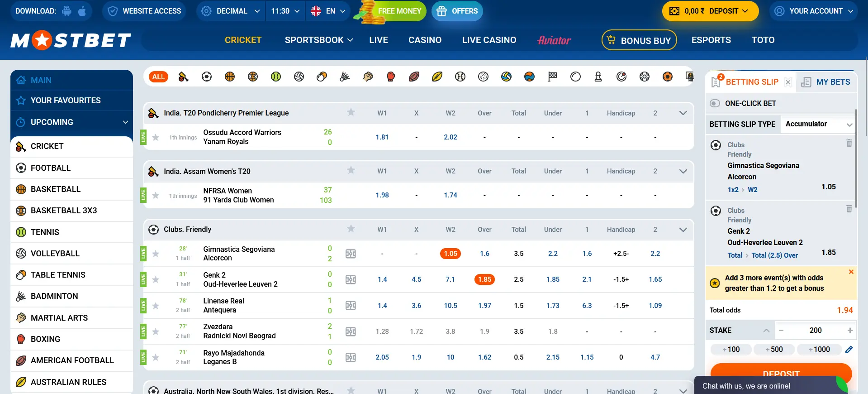
Task: Select the yellow rugby ball icon in the filter bar
Action: [x=437, y=77]
